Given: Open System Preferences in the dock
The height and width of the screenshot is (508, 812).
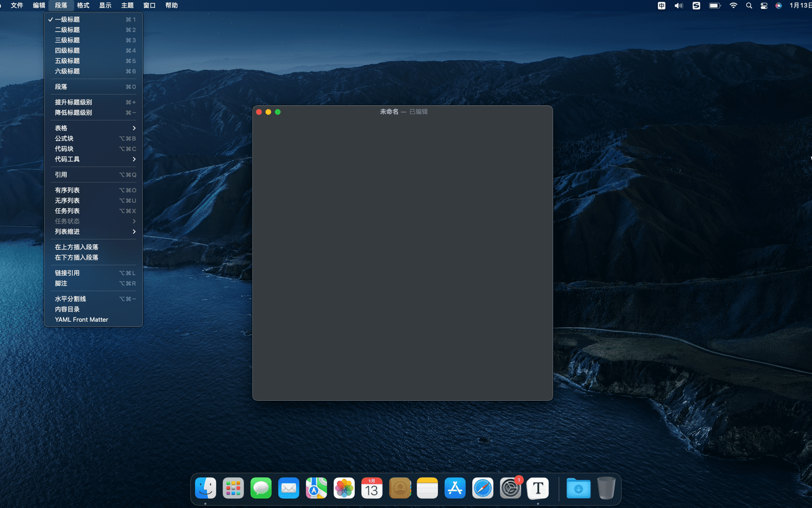Looking at the screenshot, I should coord(510,489).
